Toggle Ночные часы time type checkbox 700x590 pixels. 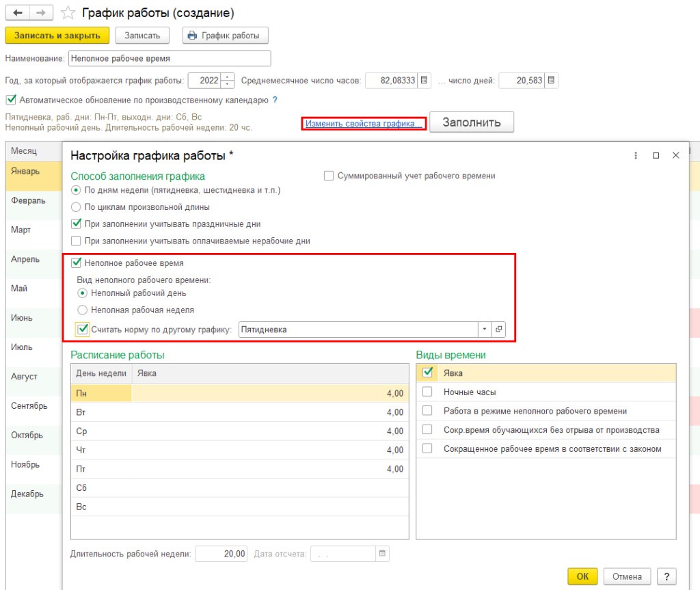428,392
